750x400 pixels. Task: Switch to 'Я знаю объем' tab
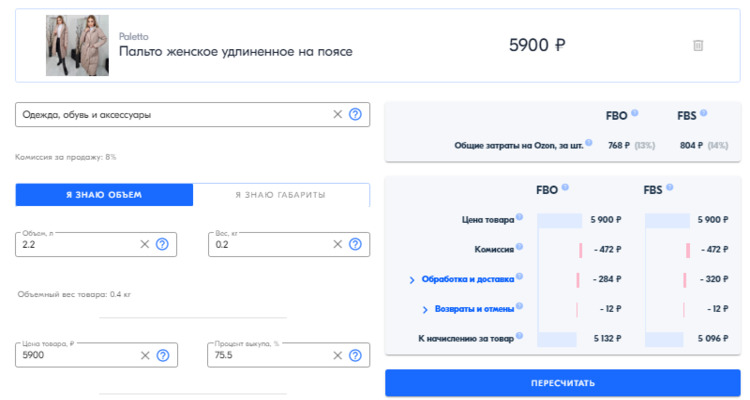(x=104, y=195)
